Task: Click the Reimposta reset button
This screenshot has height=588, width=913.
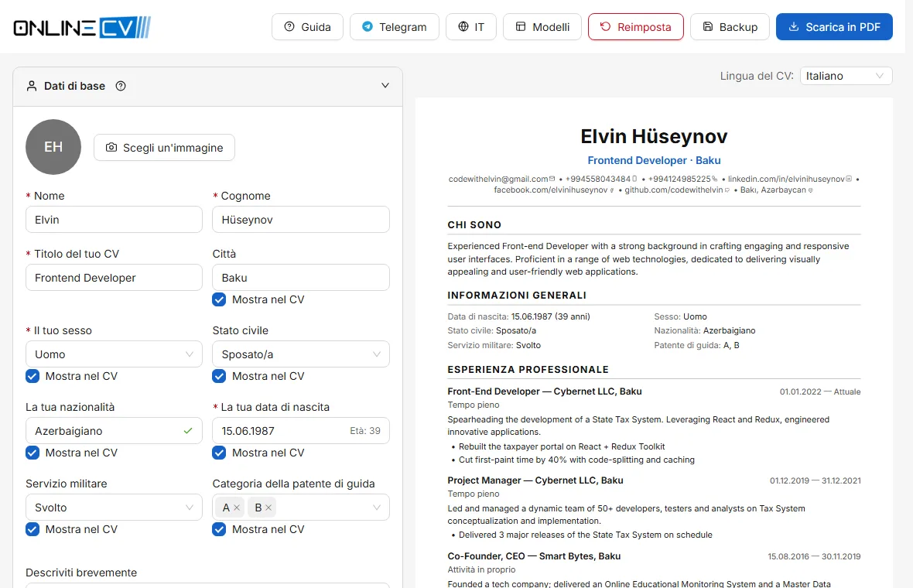Action: (636, 27)
